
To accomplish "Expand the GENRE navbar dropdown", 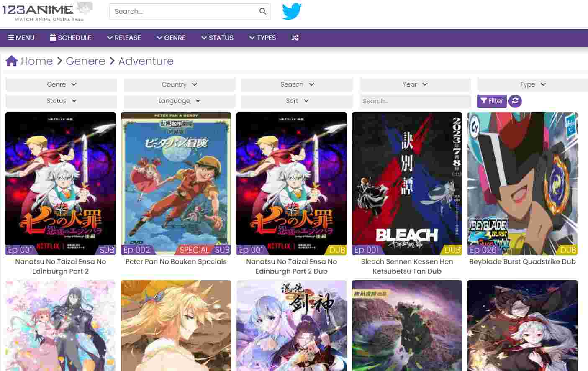I will tap(171, 38).
